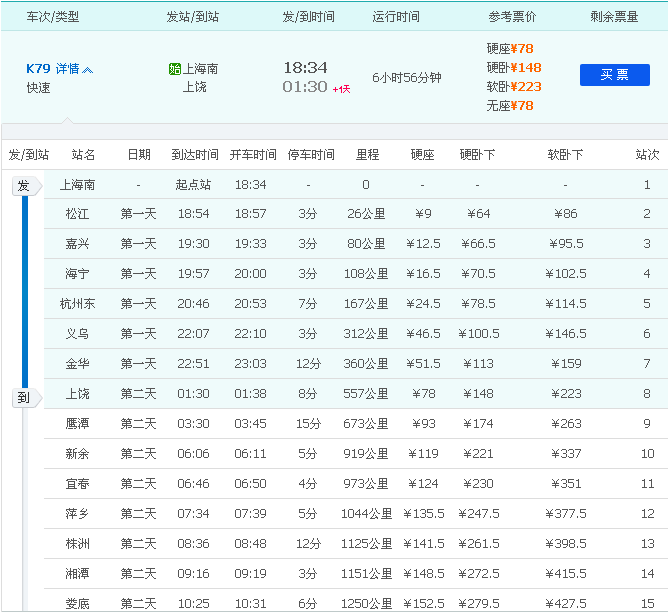Screen dimensions: 668x612
Task: Select the 硬卧¥148 price entry
Action: point(514,67)
